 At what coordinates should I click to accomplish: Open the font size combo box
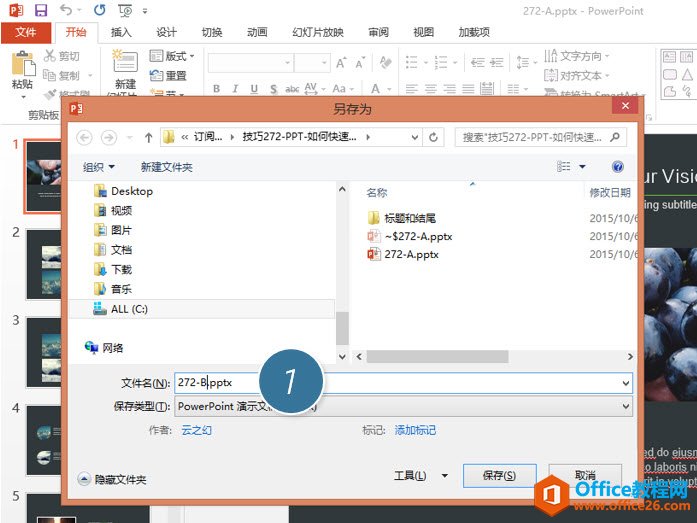click(x=312, y=63)
